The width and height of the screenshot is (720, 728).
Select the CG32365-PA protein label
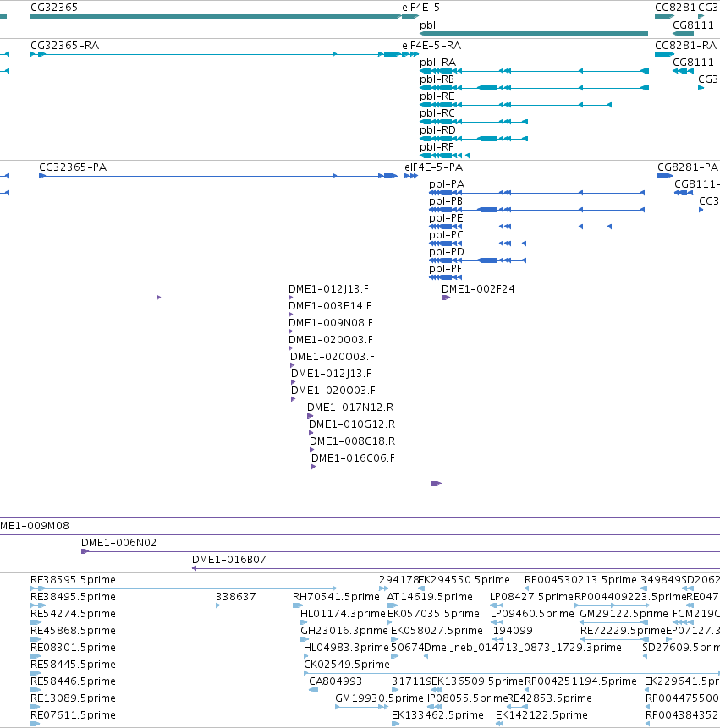click(73, 167)
